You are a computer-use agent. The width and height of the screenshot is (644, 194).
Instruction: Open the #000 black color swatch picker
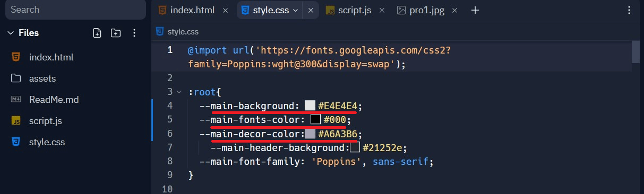click(315, 119)
